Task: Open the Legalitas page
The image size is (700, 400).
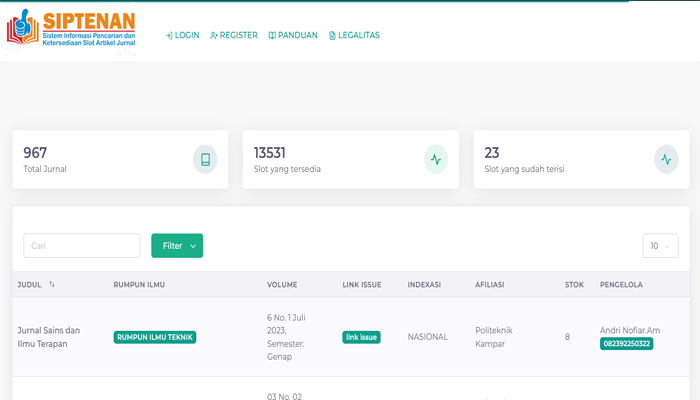Action: point(354,35)
